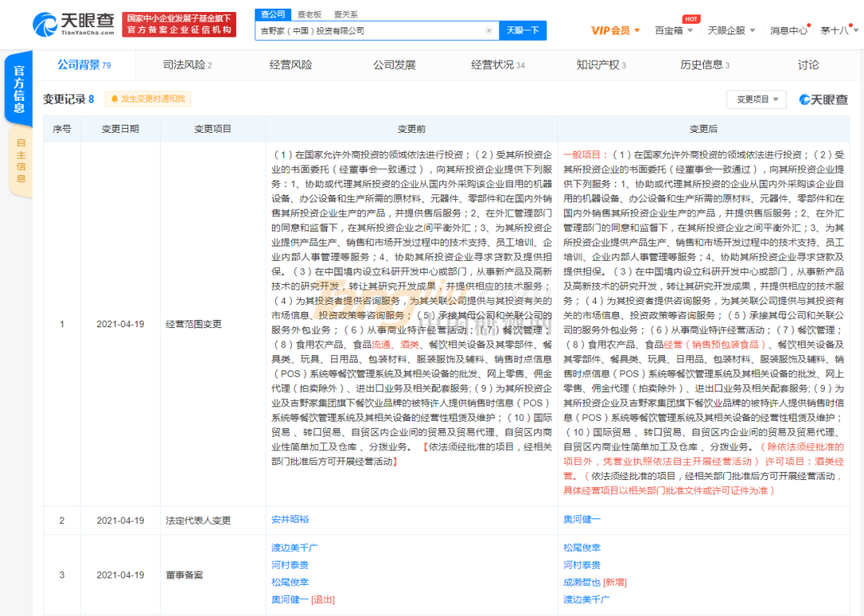Image resolution: width=864 pixels, height=616 pixels.
Task: Open the 消息中心 message center
Action: pyautogui.click(x=788, y=30)
